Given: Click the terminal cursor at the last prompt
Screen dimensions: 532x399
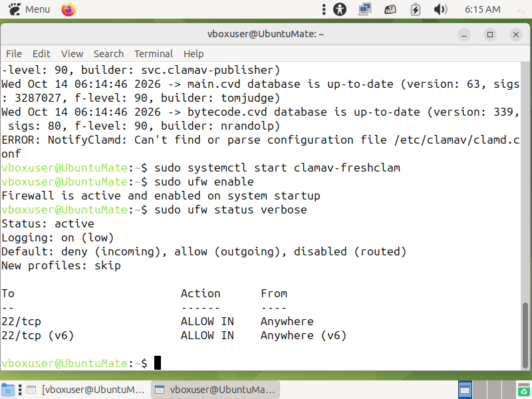Looking at the screenshot, I should [x=158, y=362].
